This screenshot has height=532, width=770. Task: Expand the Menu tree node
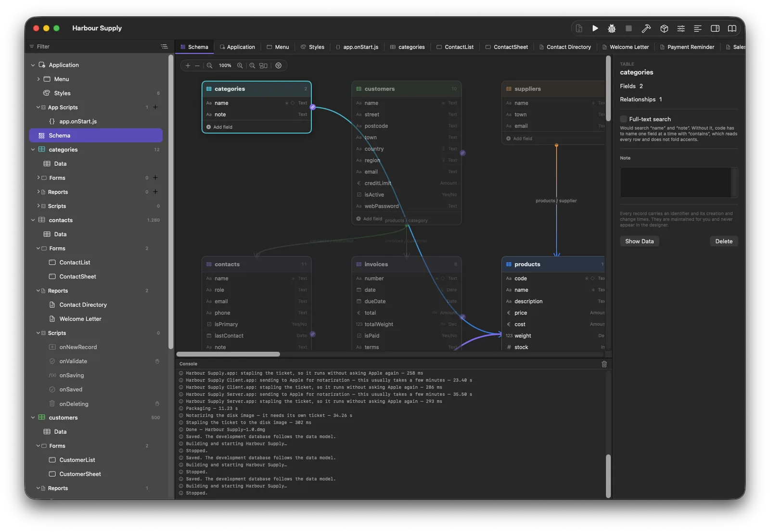tap(38, 79)
